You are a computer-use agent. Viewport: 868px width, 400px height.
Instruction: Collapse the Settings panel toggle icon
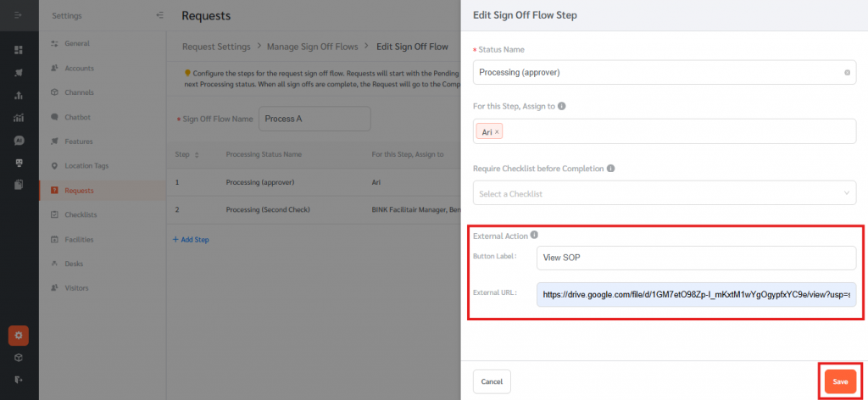[x=161, y=15]
